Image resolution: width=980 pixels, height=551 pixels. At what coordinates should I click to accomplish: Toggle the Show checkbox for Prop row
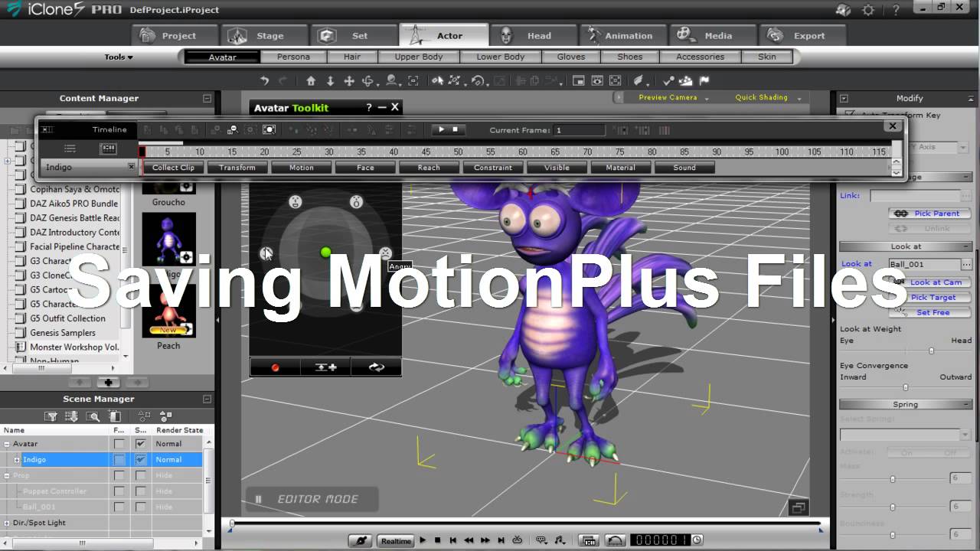(140, 475)
